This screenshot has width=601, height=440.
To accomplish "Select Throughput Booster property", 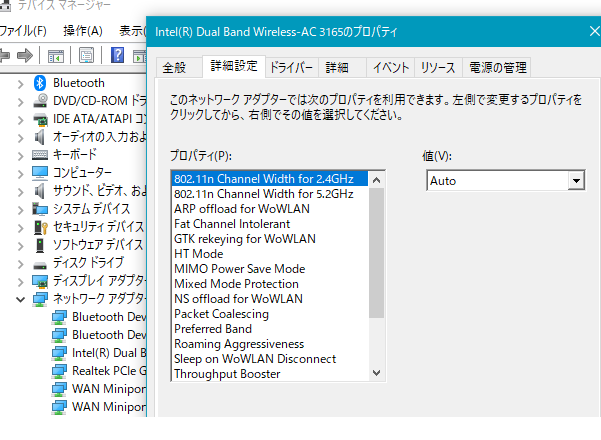I will tap(270, 373).
